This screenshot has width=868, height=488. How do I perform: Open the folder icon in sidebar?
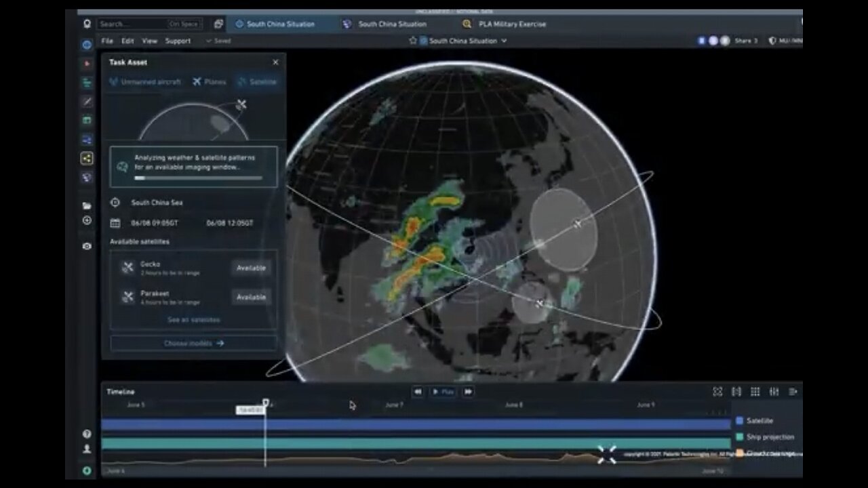[x=87, y=205]
